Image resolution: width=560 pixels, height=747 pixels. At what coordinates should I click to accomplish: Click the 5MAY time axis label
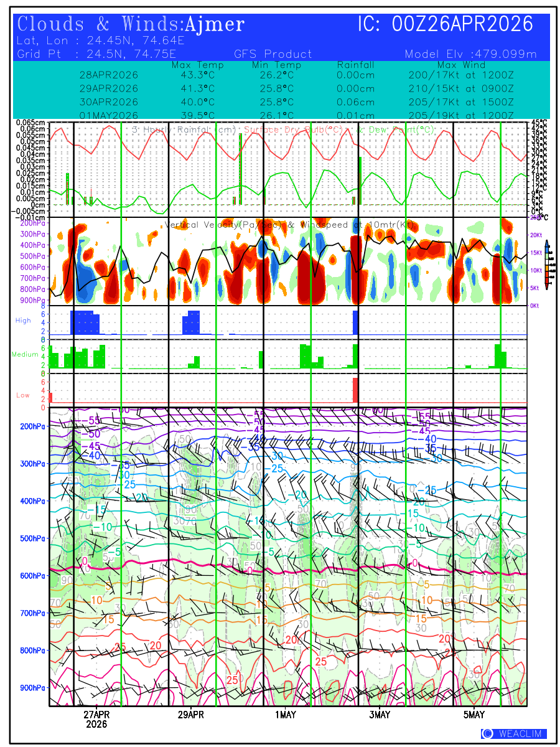tap(474, 715)
